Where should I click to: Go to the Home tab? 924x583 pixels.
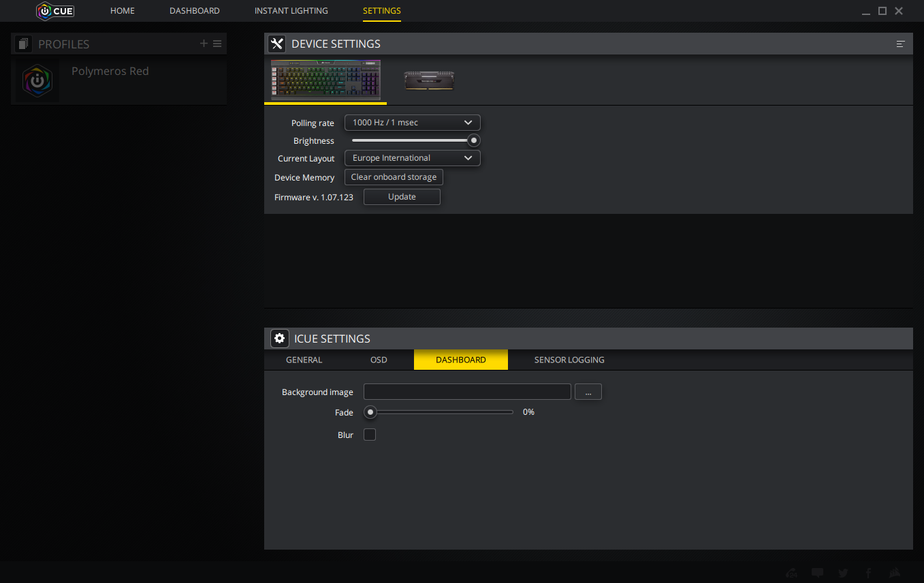point(123,11)
